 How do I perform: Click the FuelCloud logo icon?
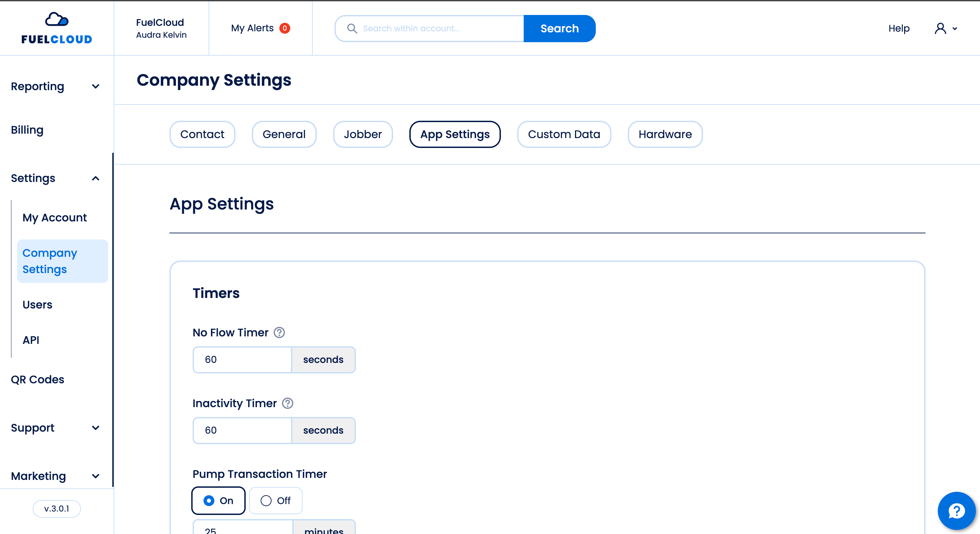57,19
